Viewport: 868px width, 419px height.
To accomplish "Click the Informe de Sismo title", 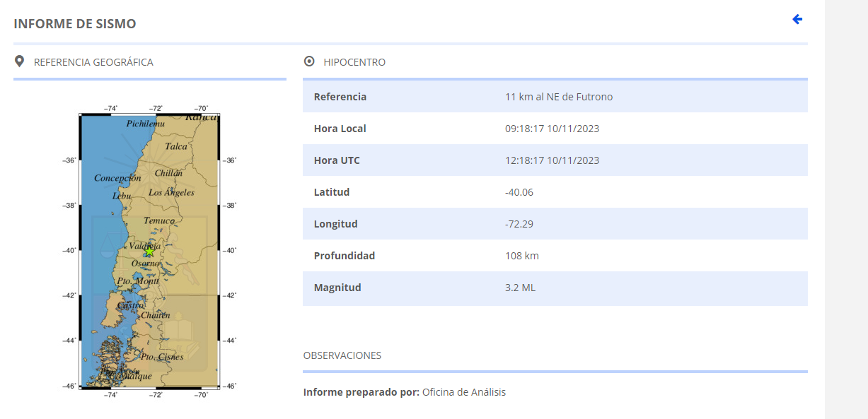I will 75,24.
